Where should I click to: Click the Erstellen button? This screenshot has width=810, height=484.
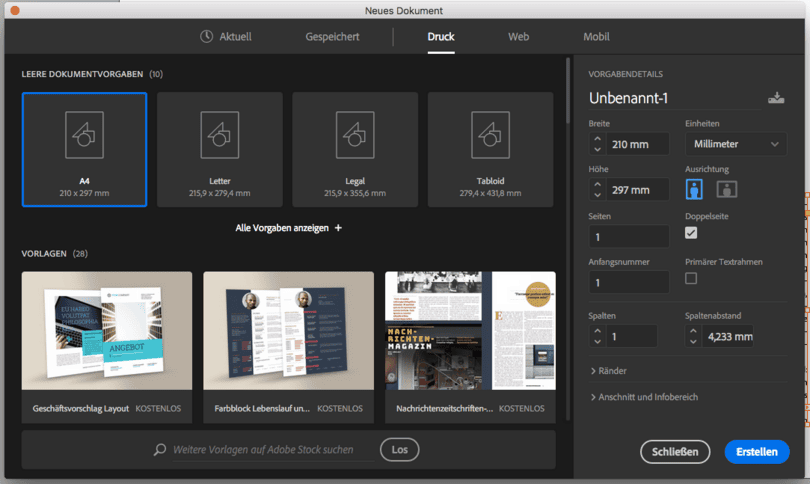click(x=757, y=452)
